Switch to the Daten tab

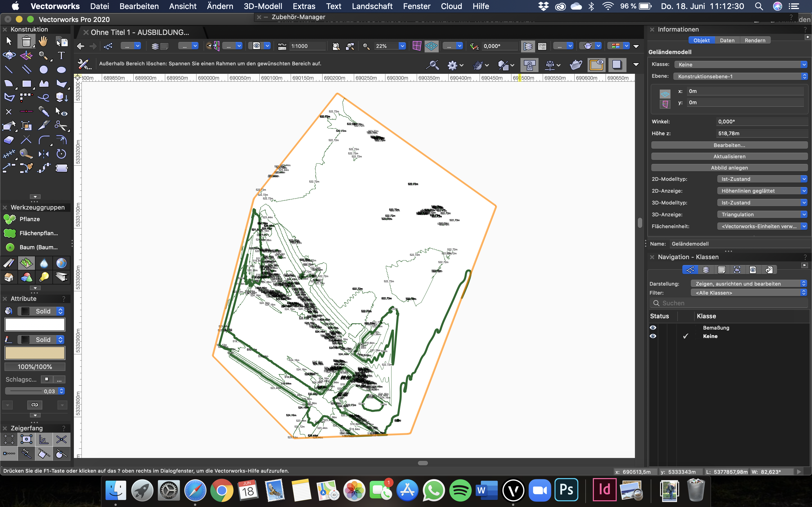[727, 40]
